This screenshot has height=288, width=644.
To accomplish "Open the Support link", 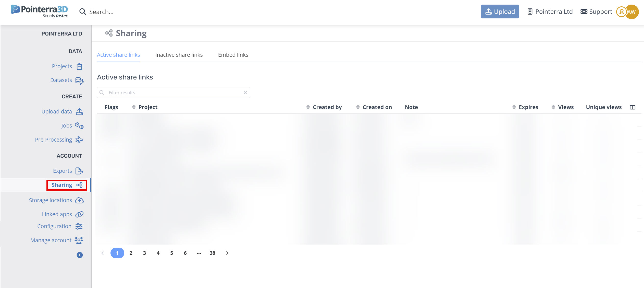I will (596, 12).
